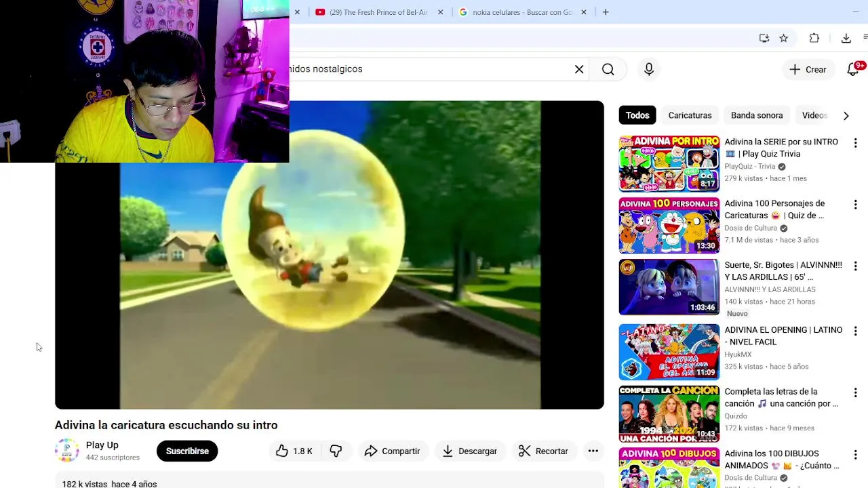Open options menu for ADIVINA EL OPENING video

855,331
